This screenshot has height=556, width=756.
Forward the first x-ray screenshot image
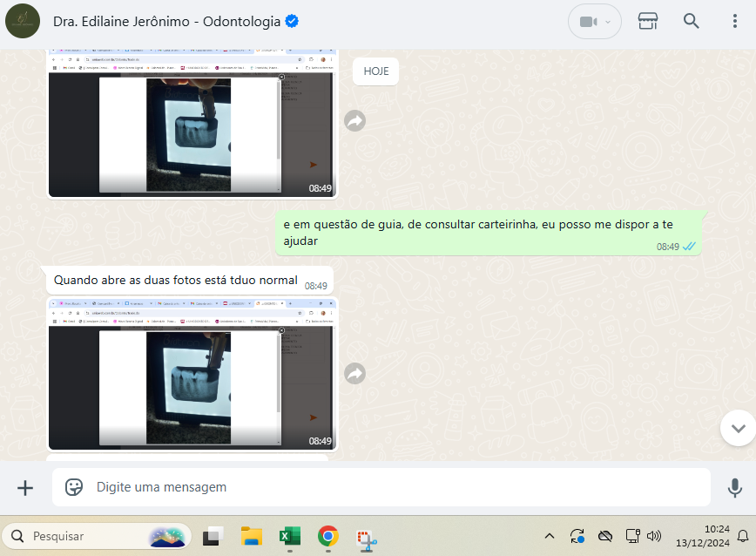(x=354, y=121)
